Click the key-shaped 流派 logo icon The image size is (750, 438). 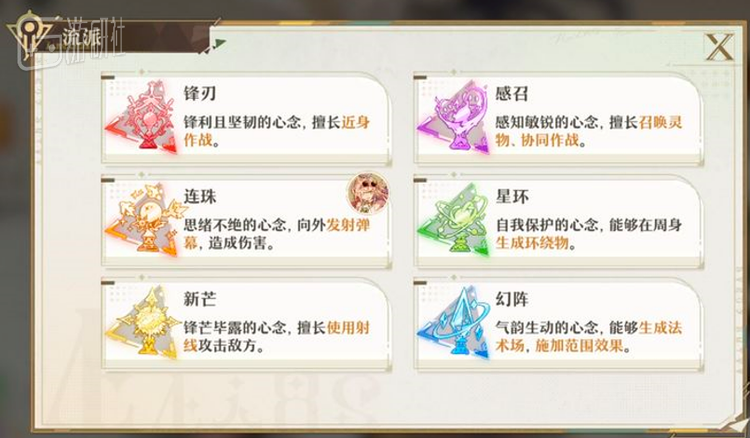click(x=30, y=35)
